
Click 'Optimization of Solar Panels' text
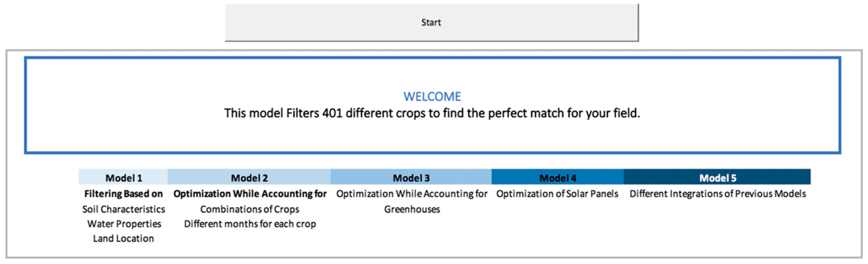(x=557, y=194)
